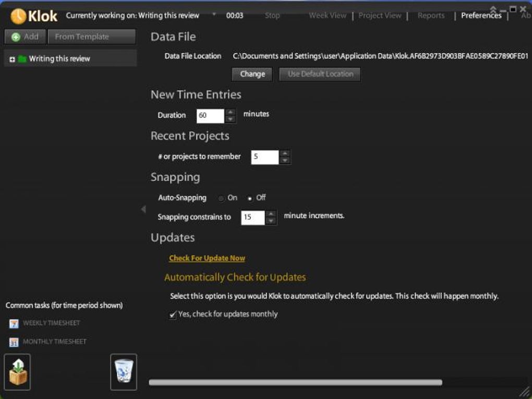
Task: Click the data file path text
Action: coord(380,56)
